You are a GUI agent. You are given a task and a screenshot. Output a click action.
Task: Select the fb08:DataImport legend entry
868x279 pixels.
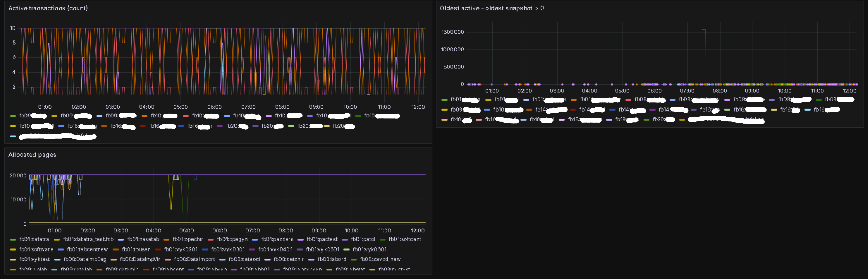195,259
